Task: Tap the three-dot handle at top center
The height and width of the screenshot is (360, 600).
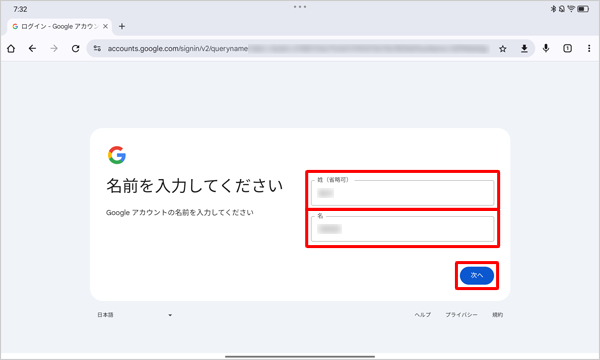Action: (300, 7)
